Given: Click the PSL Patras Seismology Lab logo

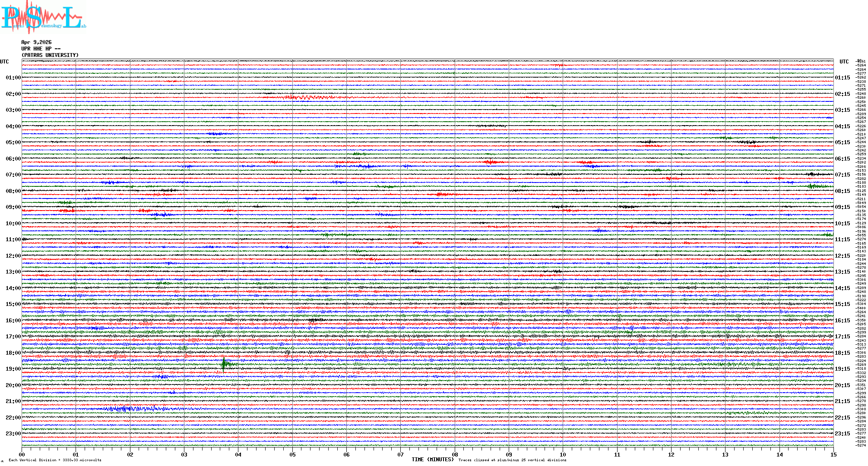Looking at the screenshot, I should 42,17.
